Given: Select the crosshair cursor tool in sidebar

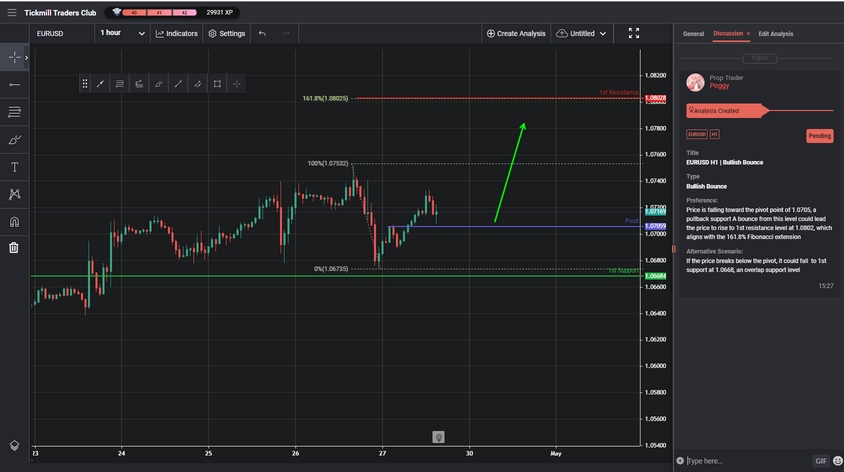Looking at the screenshot, I should point(15,57).
